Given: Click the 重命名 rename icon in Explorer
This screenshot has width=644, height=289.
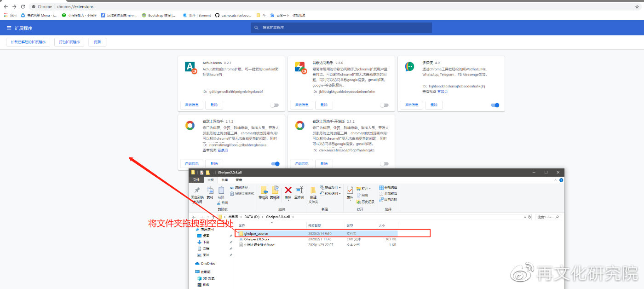Looking at the screenshot, I should point(299,190).
